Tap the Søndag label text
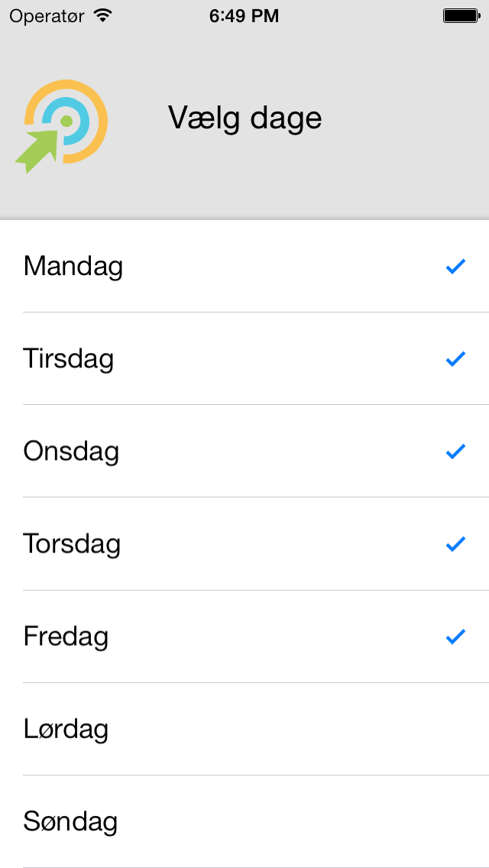The height and width of the screenshot is (868, 489). tap(70, 822)
